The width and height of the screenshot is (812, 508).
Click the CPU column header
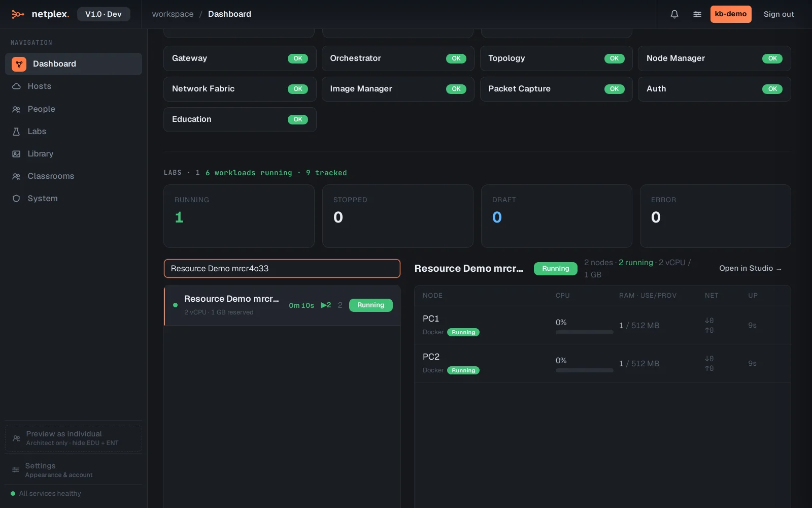click(563, 296)
